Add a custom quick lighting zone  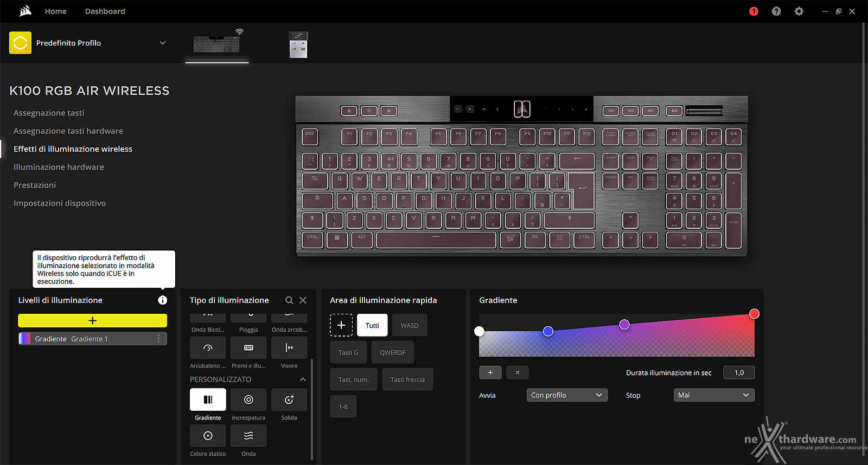[341, 325]
